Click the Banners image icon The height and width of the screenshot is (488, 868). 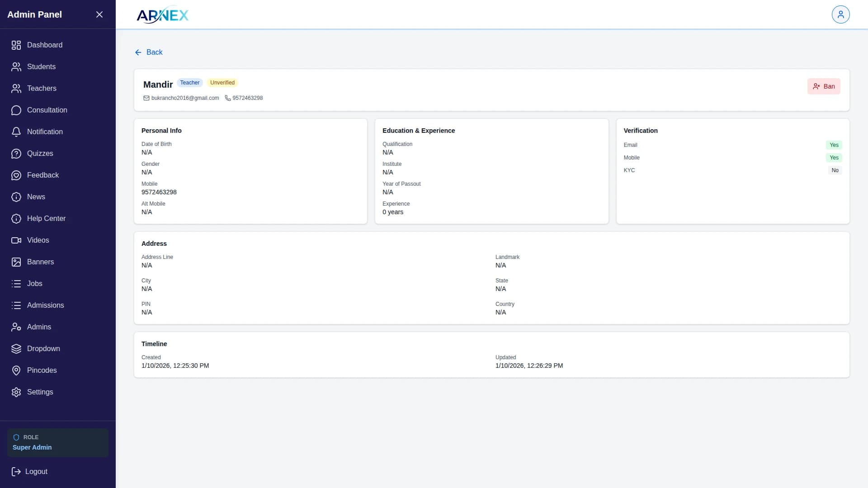pyautogui.click(x=16, y=262)
